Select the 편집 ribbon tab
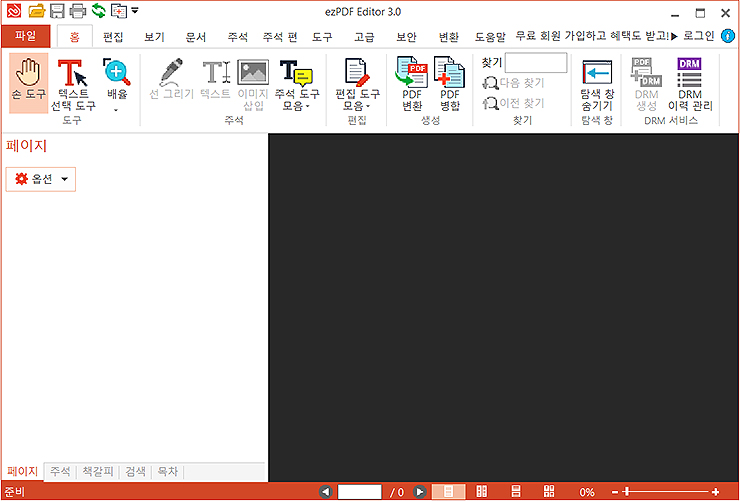 pyautogui.click(x=113, y=37)
